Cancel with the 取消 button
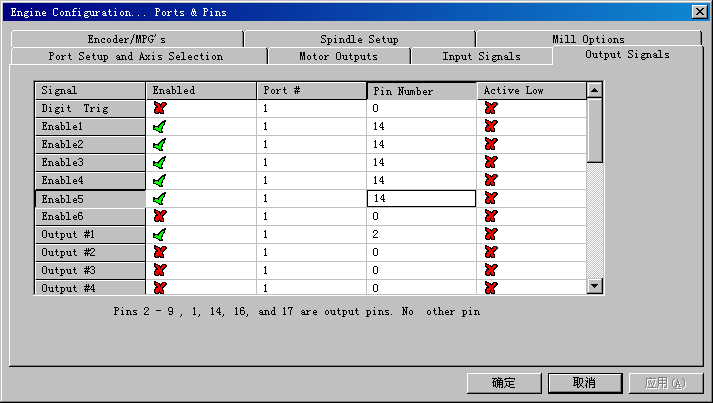The height and width of the screenshot is (403, 713). pyautogui.click(x=585, y=383)
